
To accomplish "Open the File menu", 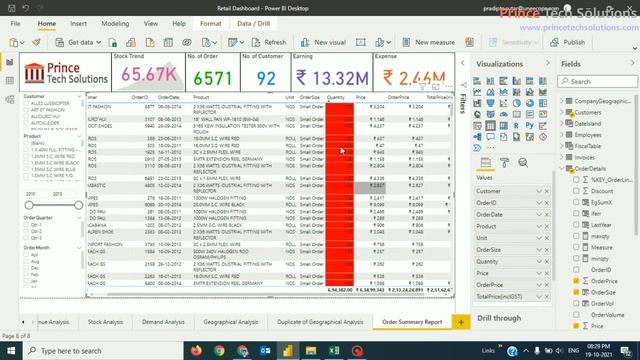I will [x=16, y=24].
